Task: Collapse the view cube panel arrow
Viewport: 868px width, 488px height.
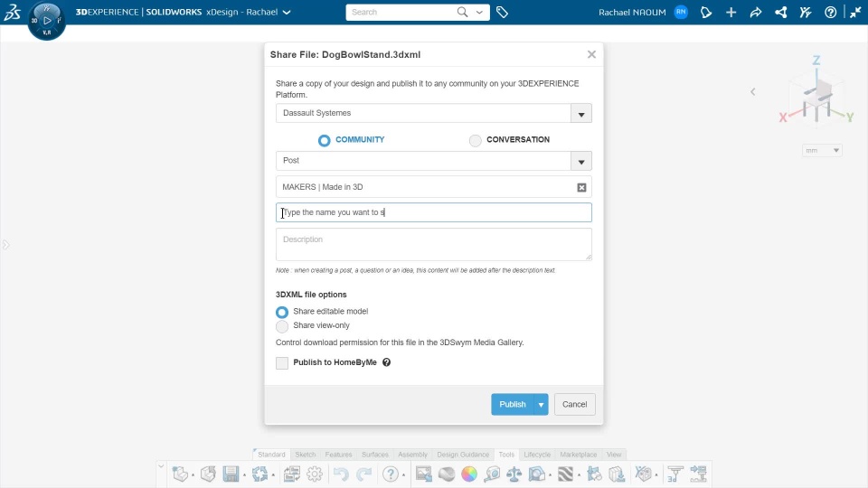Action: pos(753,92)
